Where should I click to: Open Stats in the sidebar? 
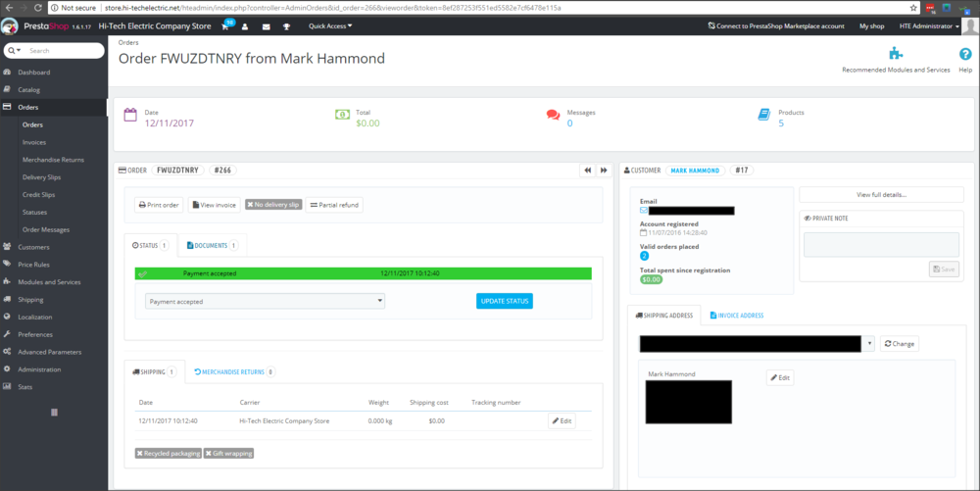coord(24,387)
